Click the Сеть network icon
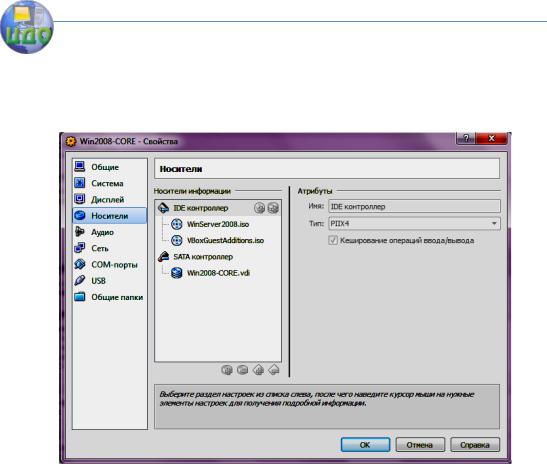This screenshot has height=464, width=547. (x=80, y=248)
